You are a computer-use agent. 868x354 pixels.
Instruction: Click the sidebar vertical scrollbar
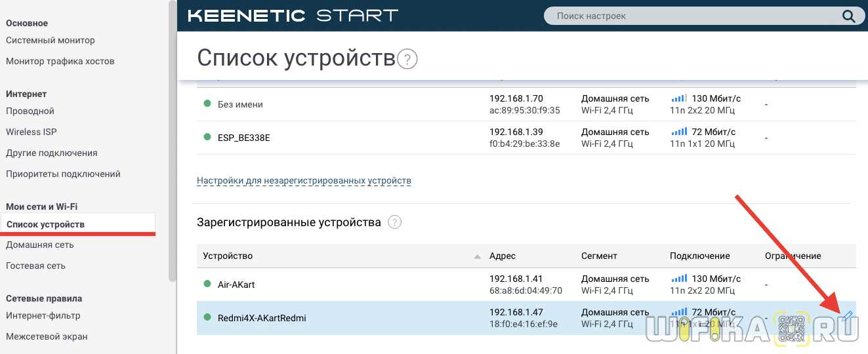point(173,141)
